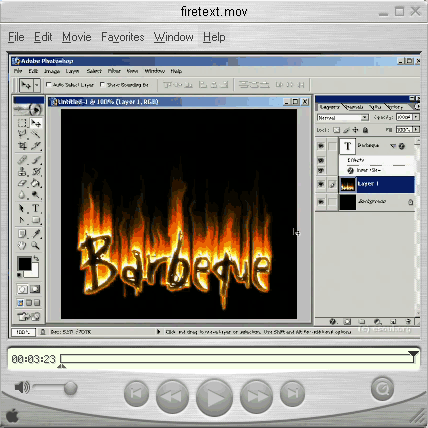Open the QuickTime Movie menu
The image size is (428, 428).
tap(77, 37)
